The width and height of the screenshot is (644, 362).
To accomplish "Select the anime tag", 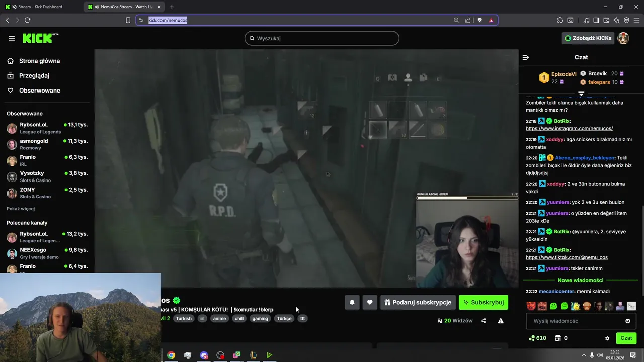I will pos(219,318).
